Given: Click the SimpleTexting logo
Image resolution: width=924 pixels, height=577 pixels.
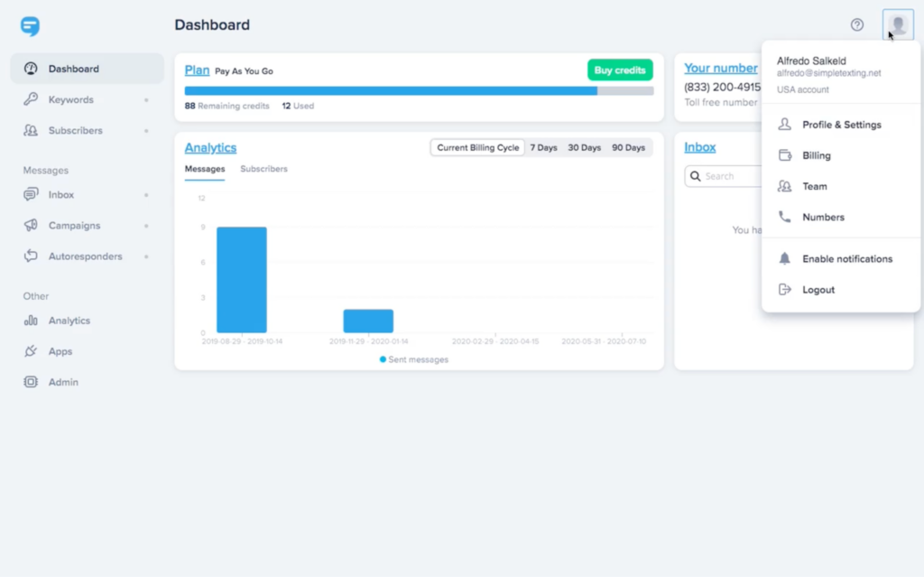Looking at the screenshot, I should (x=31, y=27).
